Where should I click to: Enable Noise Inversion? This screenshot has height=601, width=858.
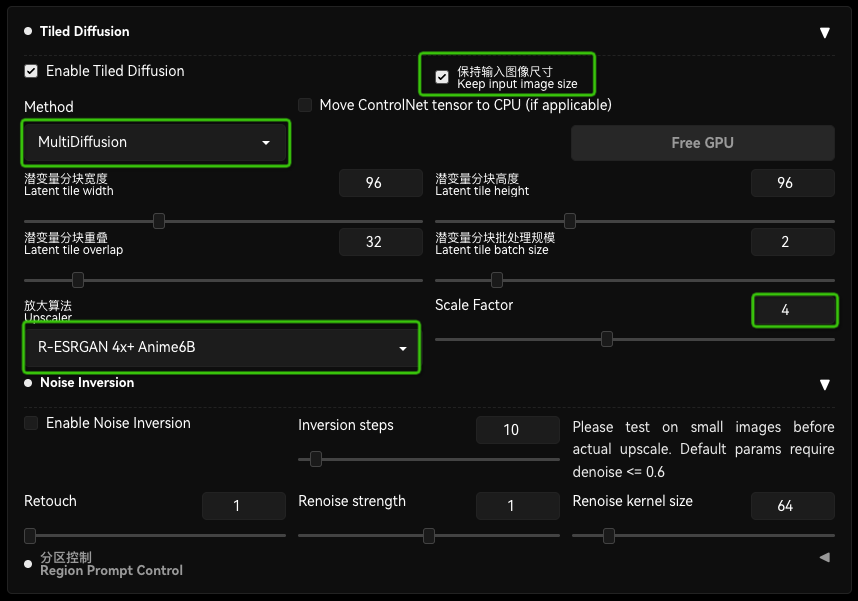coord(29,423)
